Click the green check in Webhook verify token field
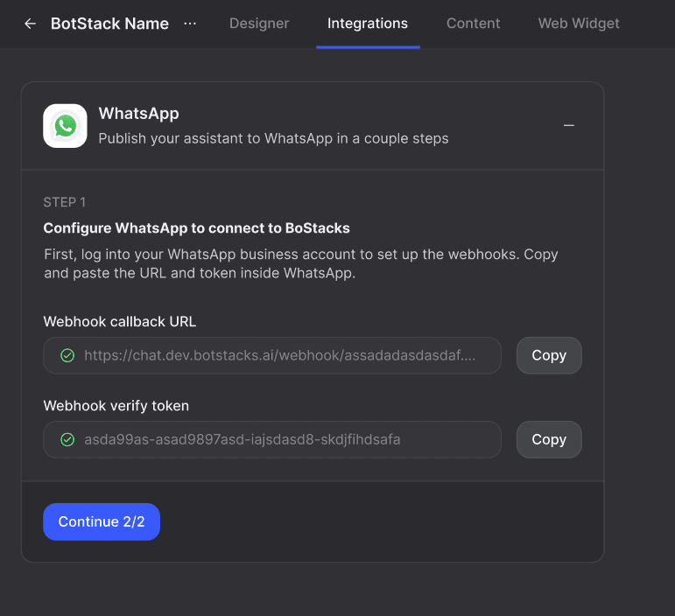Image resolution: width=675 pixels, height=616 pixels. coord(67,439)
